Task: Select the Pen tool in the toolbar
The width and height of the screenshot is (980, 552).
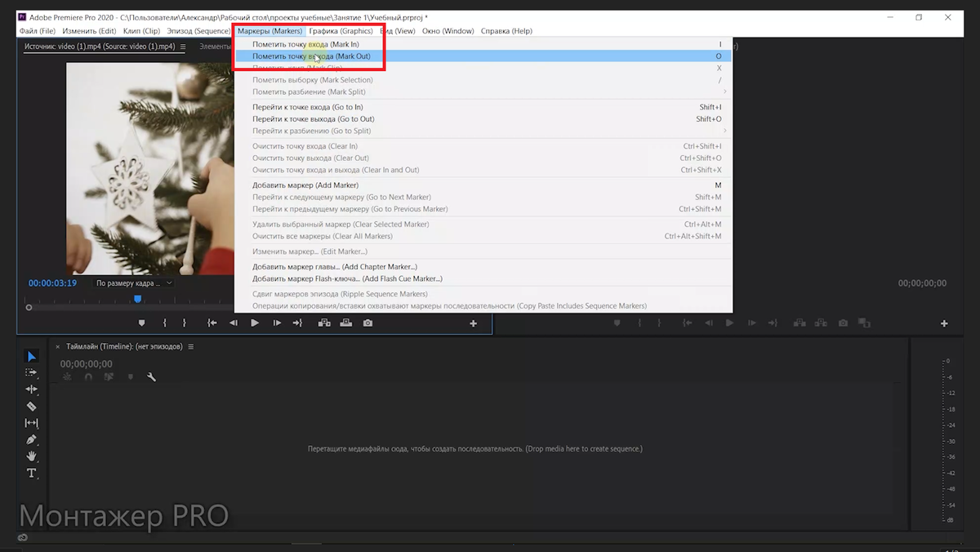Action: coord(32,439)
